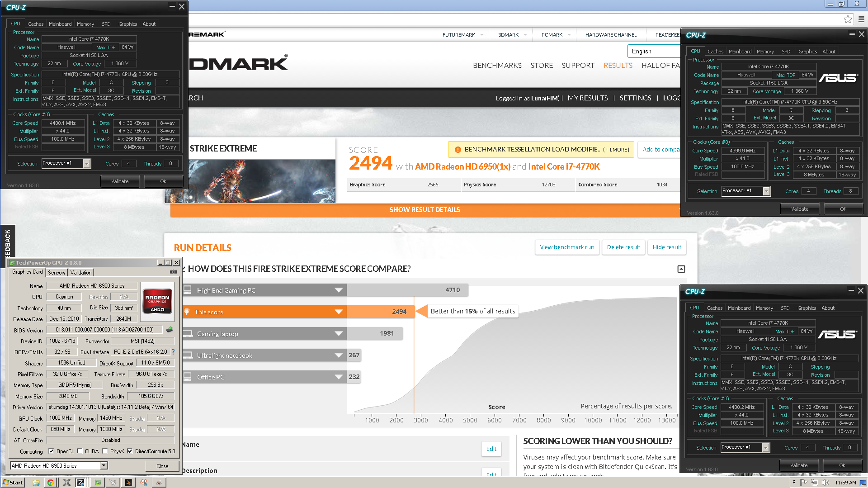Open Mainboard tab in 4399.9 MHz CPU-Z
Screen dimensions: 868x488
740,52
